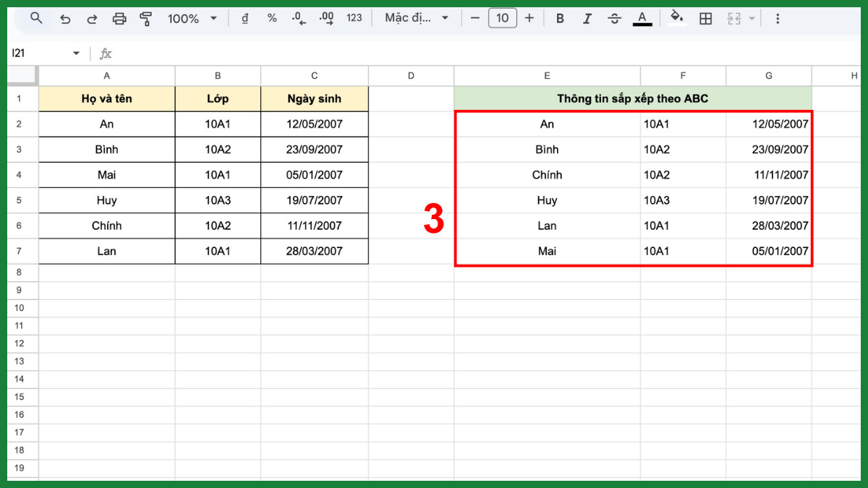
Task: Open more toolbar options
Action: (778, 17)
